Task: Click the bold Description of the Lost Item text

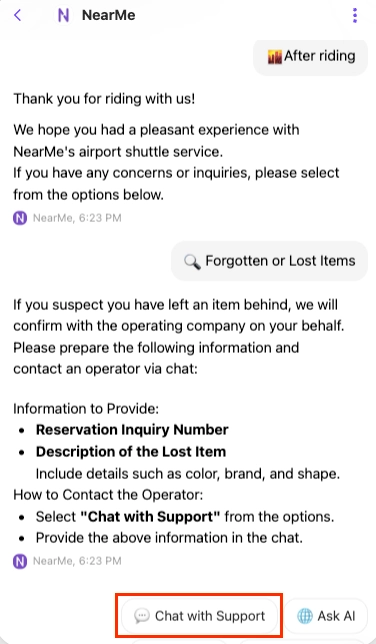Action: (x=131, y=452)
